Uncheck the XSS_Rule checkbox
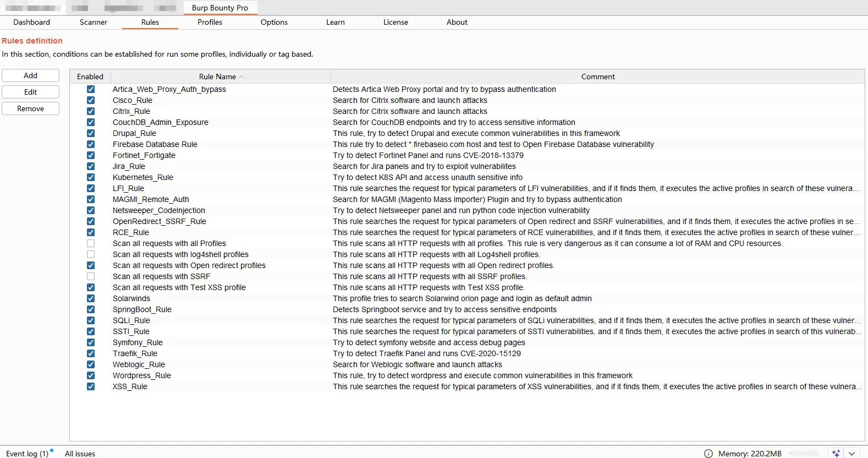 pyautogui.click(x=91, y=386)
